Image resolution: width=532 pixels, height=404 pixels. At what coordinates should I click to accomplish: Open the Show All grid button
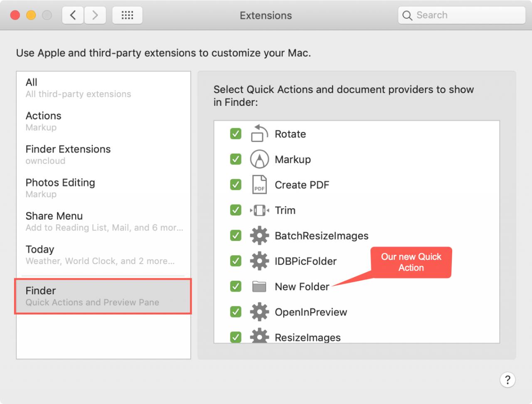(x=127, y=15)
